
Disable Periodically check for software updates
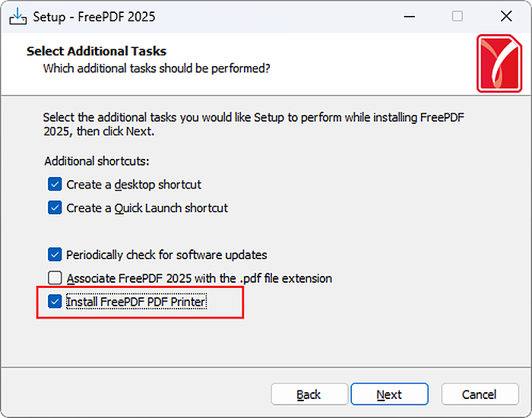(x=55, y=255)
